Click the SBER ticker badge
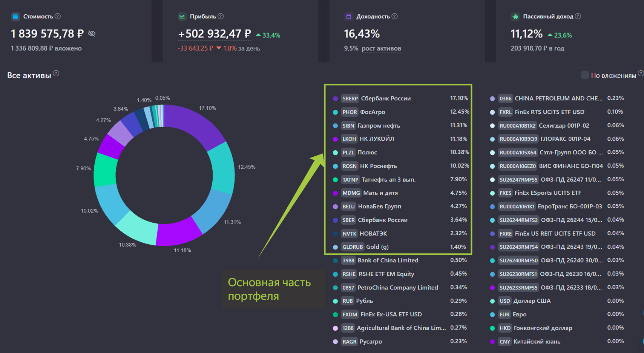 pyautogui.click(x=348, y=220)
